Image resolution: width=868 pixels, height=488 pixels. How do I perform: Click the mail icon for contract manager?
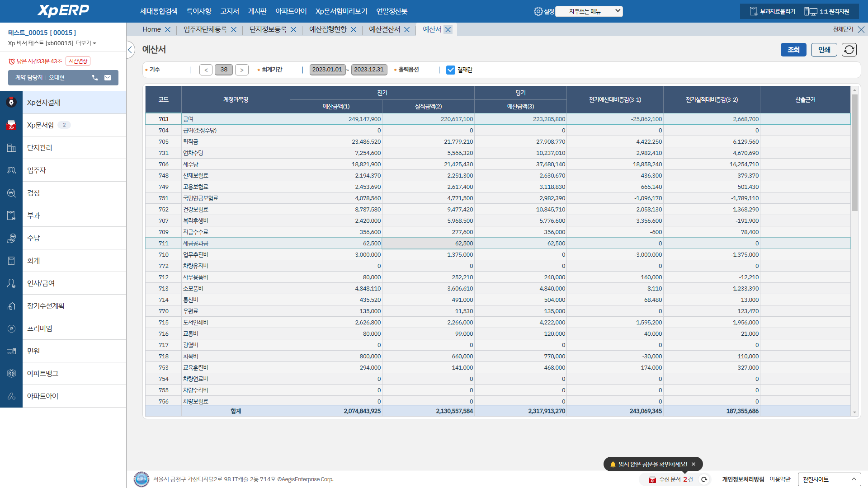pyautogui.click(x=108, y=78)
